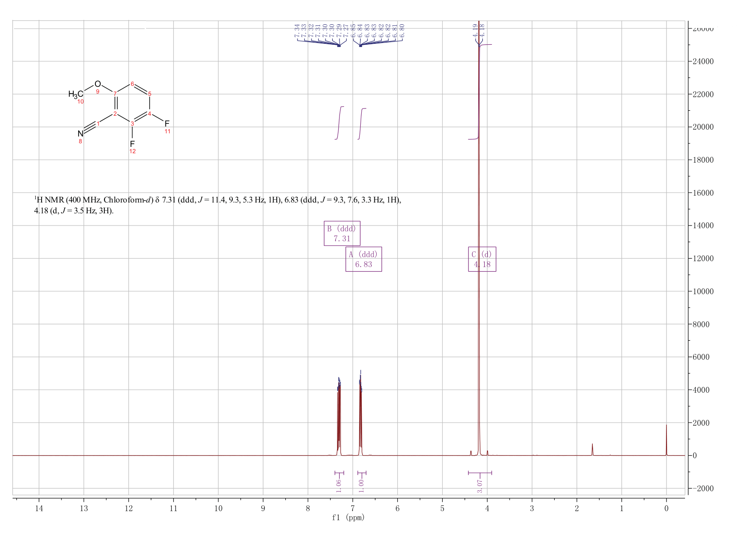This screenshot has width=746, height=560.
Task: Click the 1H NMR report text line
Action: 218,200
